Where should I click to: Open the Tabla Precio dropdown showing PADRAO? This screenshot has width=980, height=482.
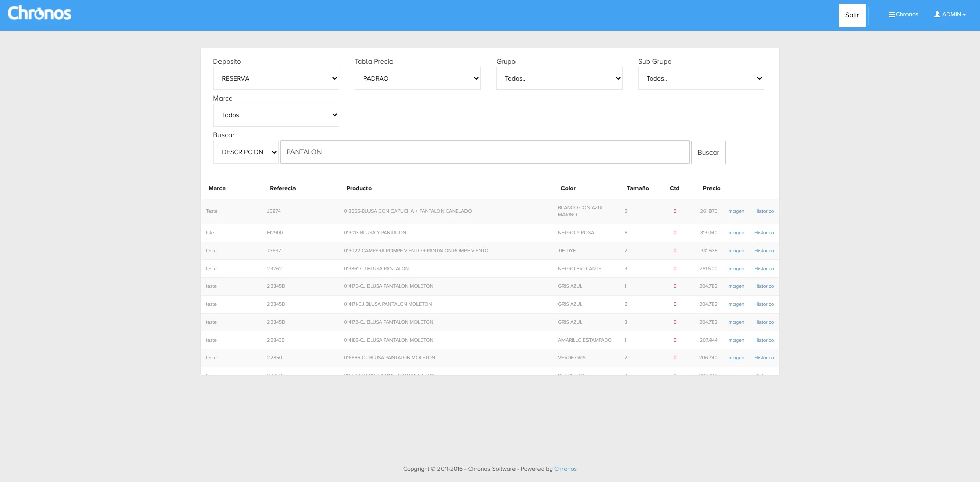[418, 79]
